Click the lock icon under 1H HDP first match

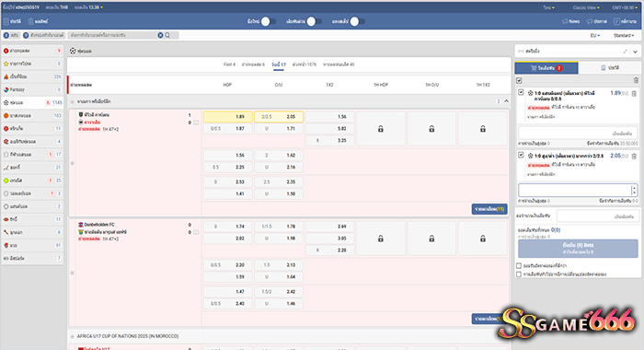(381, 129)
